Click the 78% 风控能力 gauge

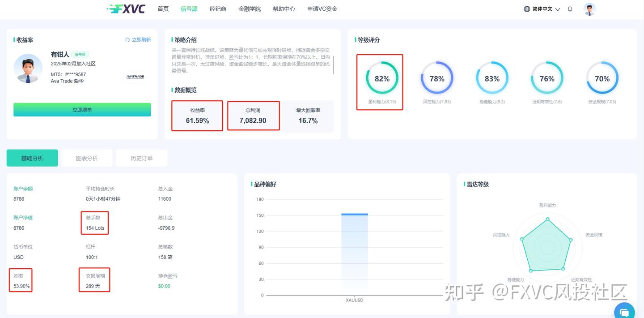pos(437,79)
